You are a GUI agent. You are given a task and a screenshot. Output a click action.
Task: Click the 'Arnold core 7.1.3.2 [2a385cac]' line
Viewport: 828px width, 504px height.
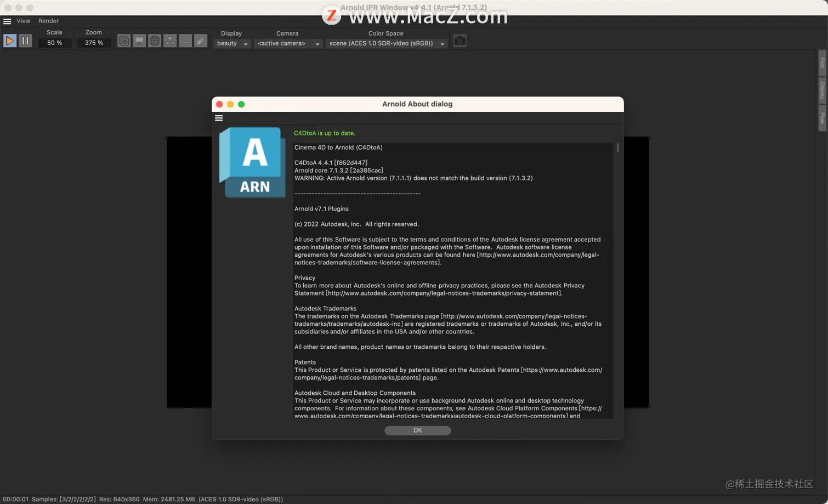[x=339, y=171]
